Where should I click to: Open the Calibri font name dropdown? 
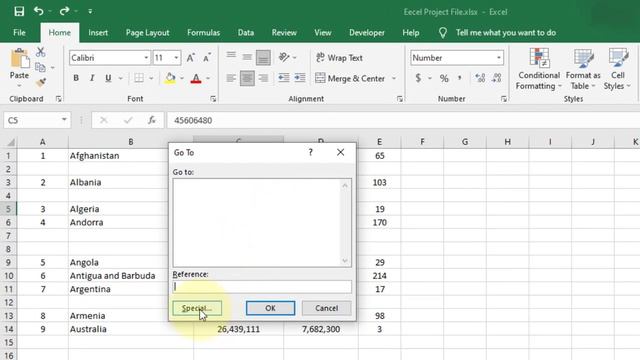coord(146,58)
